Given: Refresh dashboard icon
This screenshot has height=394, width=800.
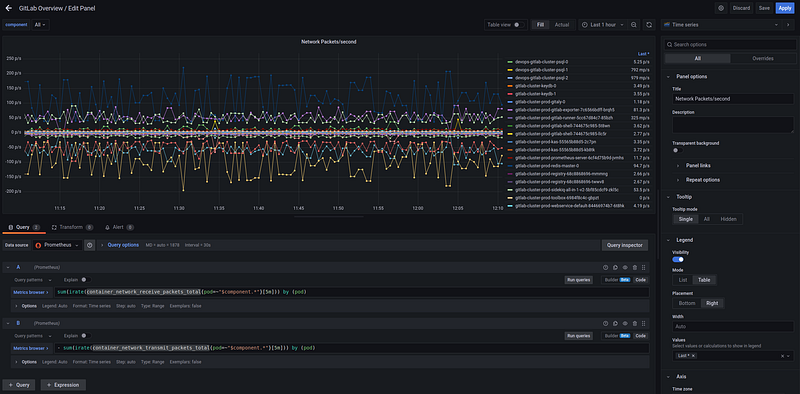Looking at the screenshot, I should (649, 24).
